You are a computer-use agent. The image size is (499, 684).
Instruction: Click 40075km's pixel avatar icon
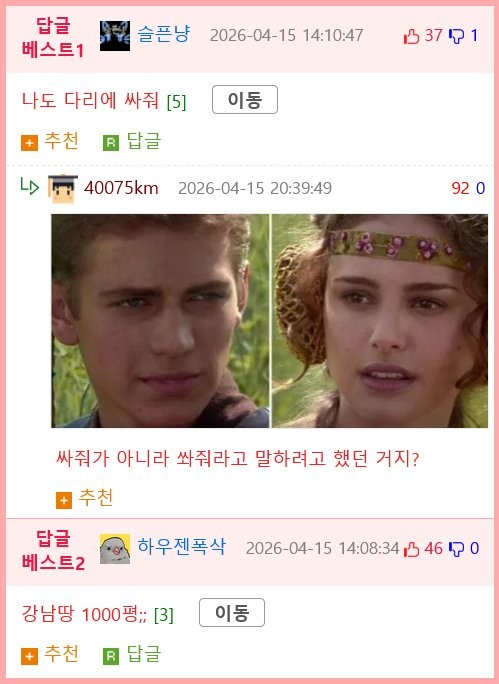(x=63, y=189)
